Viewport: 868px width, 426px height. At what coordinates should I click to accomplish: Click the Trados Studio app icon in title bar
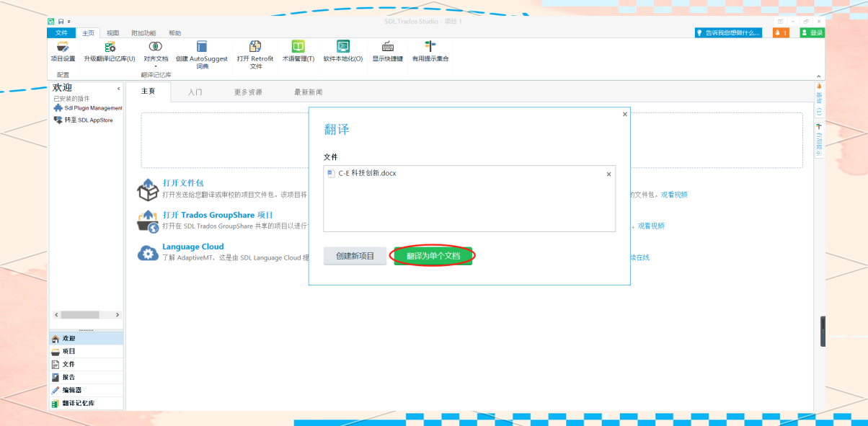point(51,22)
